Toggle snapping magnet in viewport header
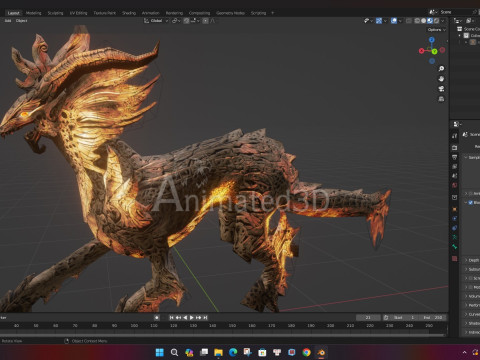 [x=186, y=21]
